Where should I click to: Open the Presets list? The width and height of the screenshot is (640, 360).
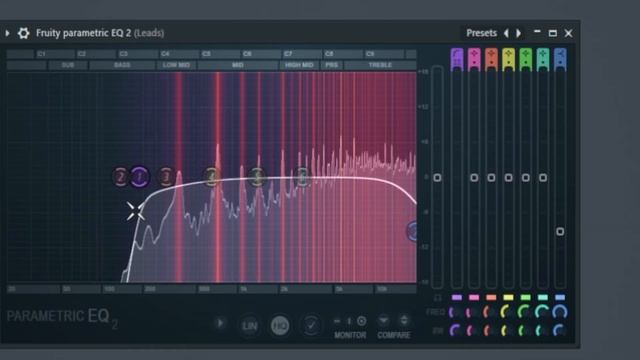point(481,33)
